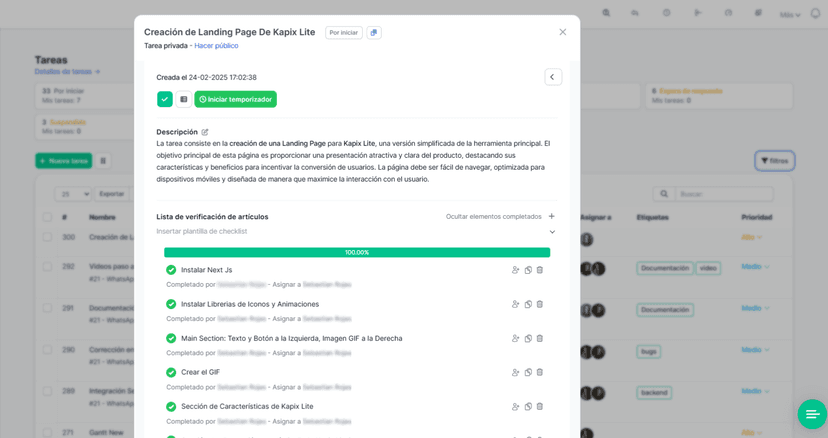Open the Por iniciar status badge

click(344, 33)
